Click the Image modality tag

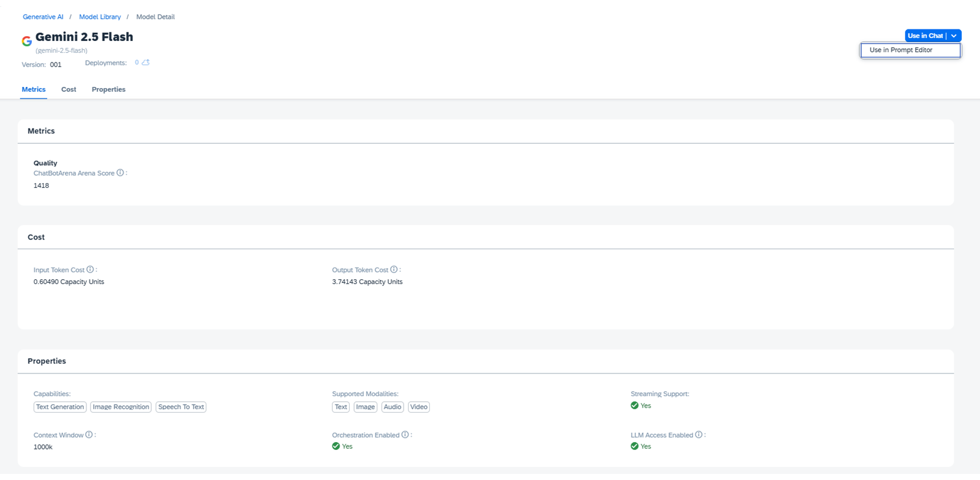pyautogui.click(x=366, y=407)
